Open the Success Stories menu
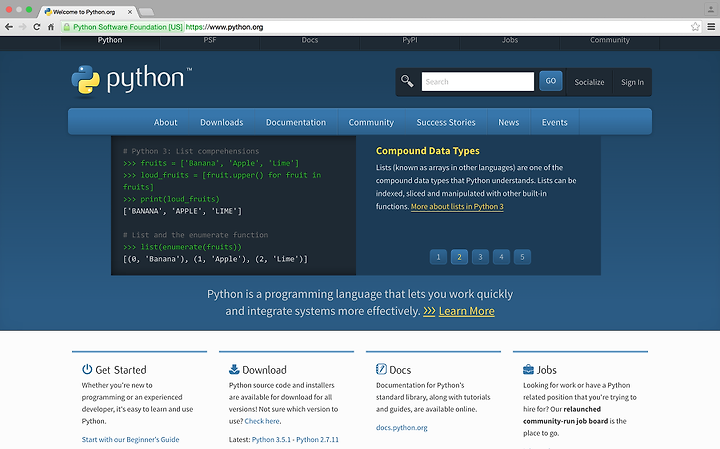Viewport: 720px width, 449px height. click(446, 122)
